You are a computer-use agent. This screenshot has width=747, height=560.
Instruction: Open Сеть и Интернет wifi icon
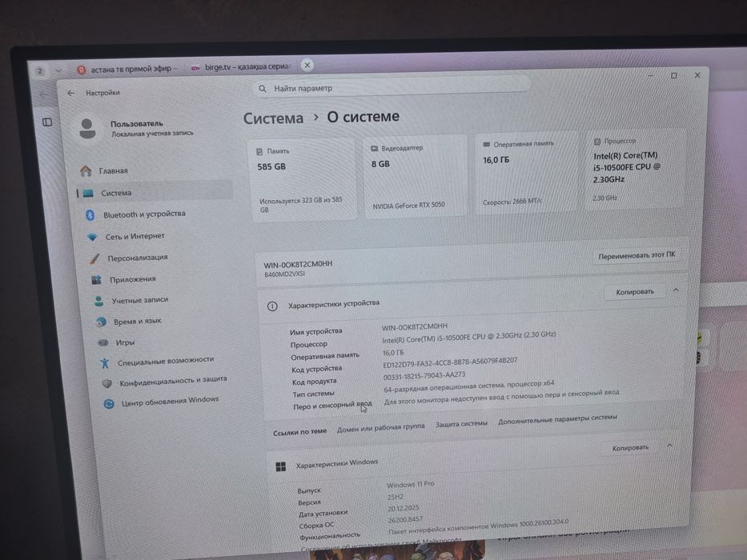(x=92, y=237)
